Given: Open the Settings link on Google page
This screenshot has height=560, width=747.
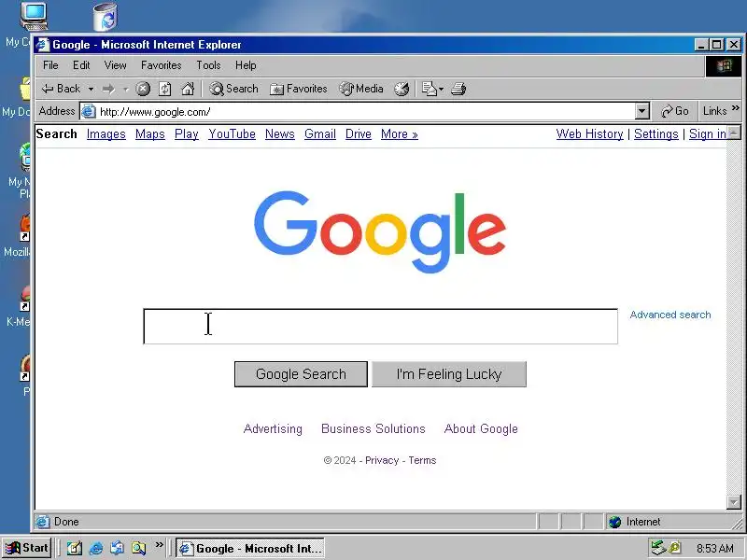Looking at the screenshot, I should pyautogui.click(x=656, y=134).
